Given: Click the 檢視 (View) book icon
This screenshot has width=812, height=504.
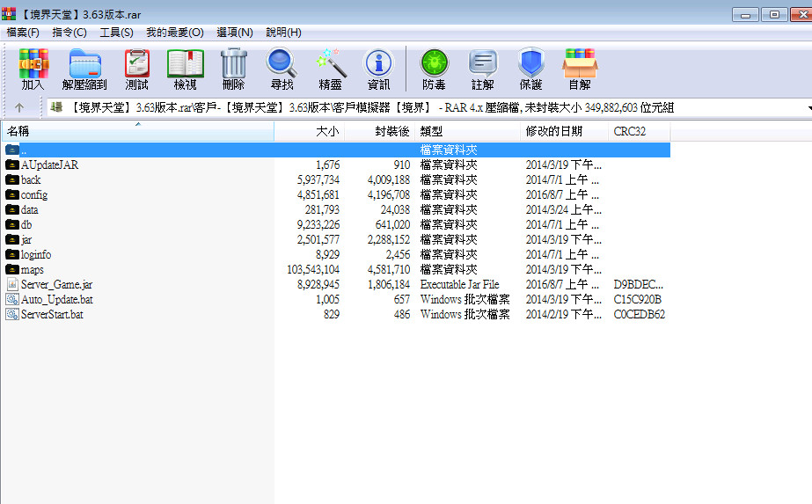Looking at the screenshot, I should pos(186,63).
